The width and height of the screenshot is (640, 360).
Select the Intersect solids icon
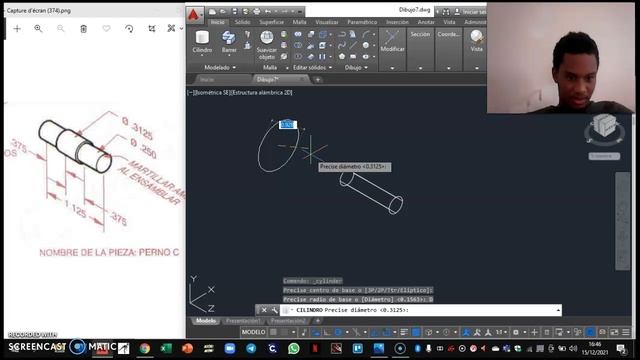coord(298,56)
